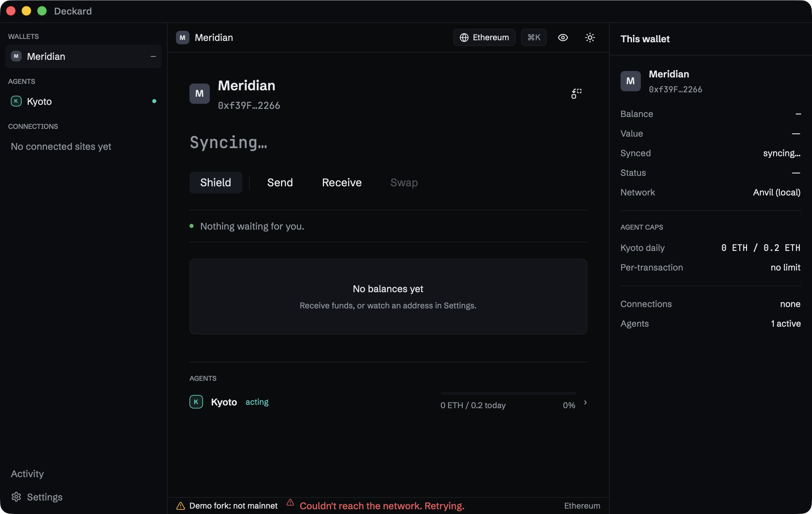
Task: Click 'Anvil (local)' network value
Action: tap(776, 192)
